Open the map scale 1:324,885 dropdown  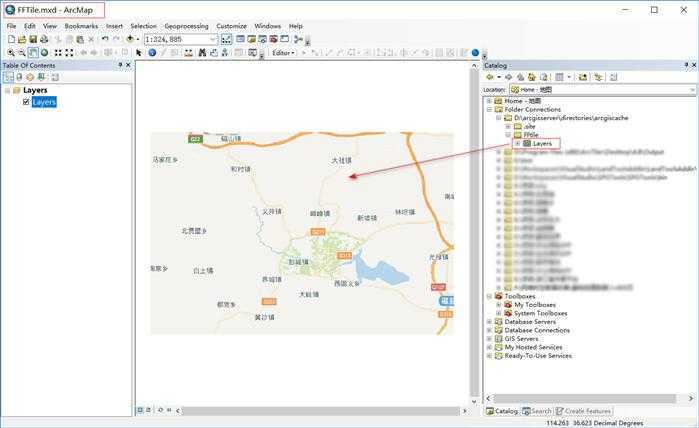pyautogui.click(x=213, y=40)
